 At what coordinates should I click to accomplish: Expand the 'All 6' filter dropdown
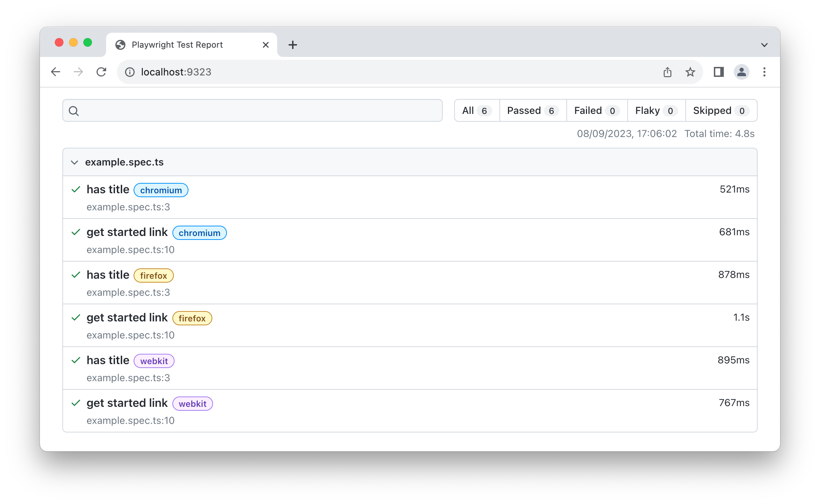pos(475,110)
